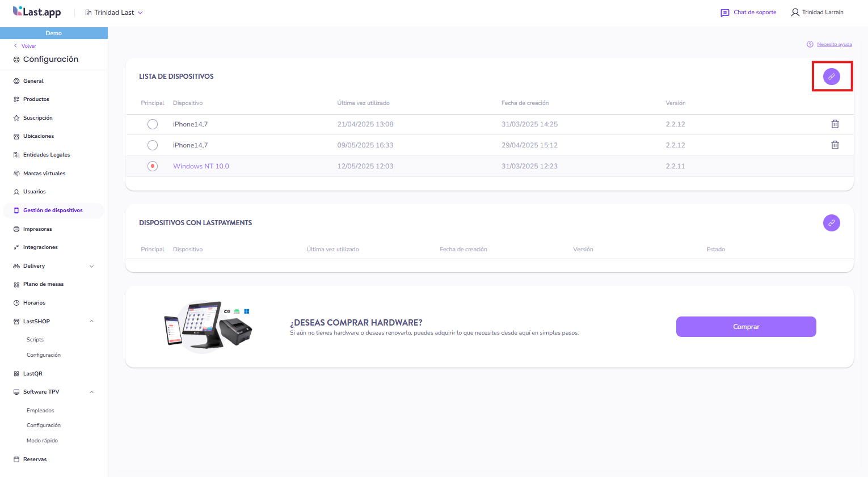Expand the Delivery menu section
This screenshot has width=868, height=477.
point(91,266)
